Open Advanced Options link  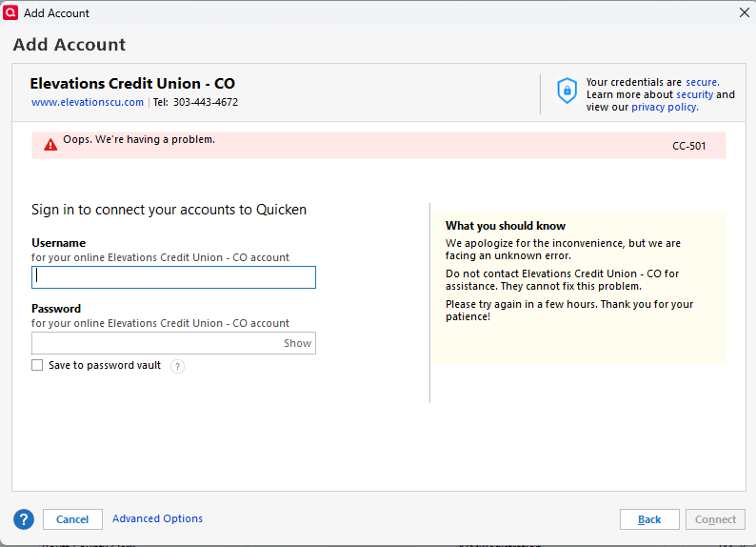pyautogui.click(x=157, y=518)
